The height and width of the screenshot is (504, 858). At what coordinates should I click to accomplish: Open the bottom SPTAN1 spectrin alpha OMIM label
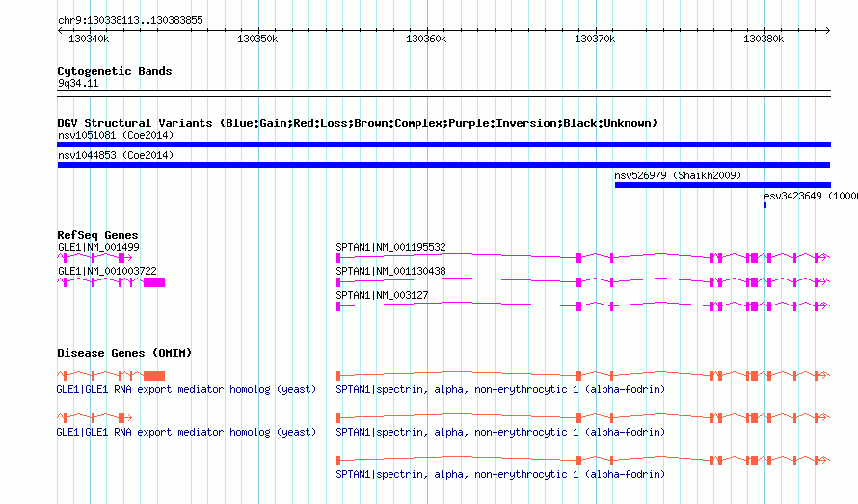500,474
